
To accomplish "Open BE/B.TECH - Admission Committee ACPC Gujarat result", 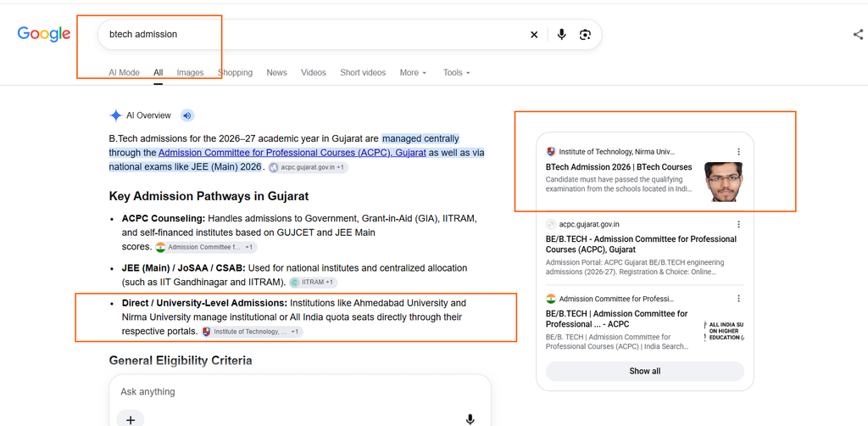I will tap(641, 244).
